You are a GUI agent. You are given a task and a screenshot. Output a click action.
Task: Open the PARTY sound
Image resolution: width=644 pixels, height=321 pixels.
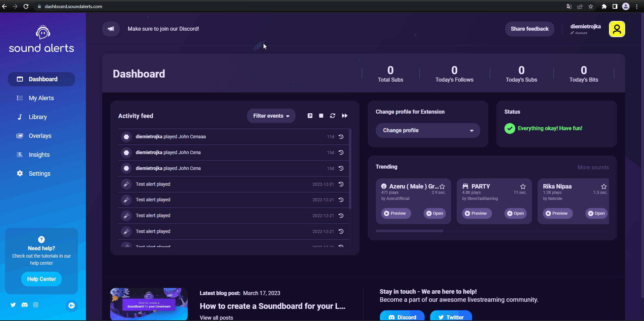coord(516,213)
